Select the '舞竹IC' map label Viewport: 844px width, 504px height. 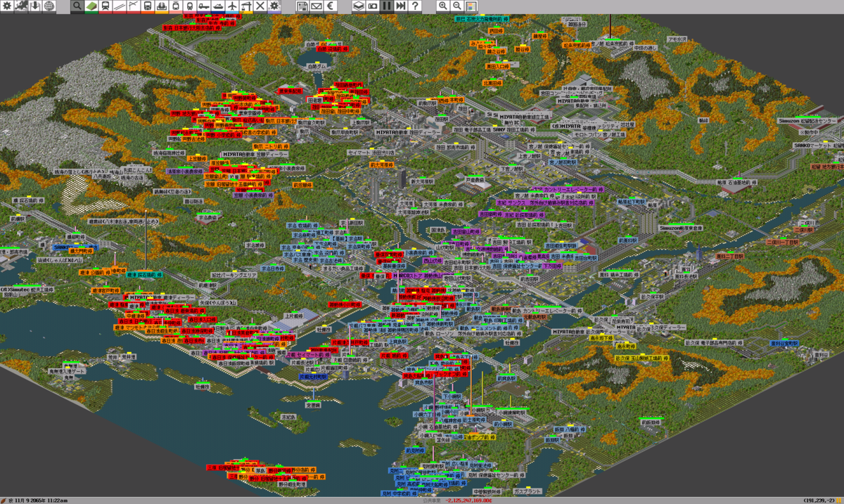(511, 122)
